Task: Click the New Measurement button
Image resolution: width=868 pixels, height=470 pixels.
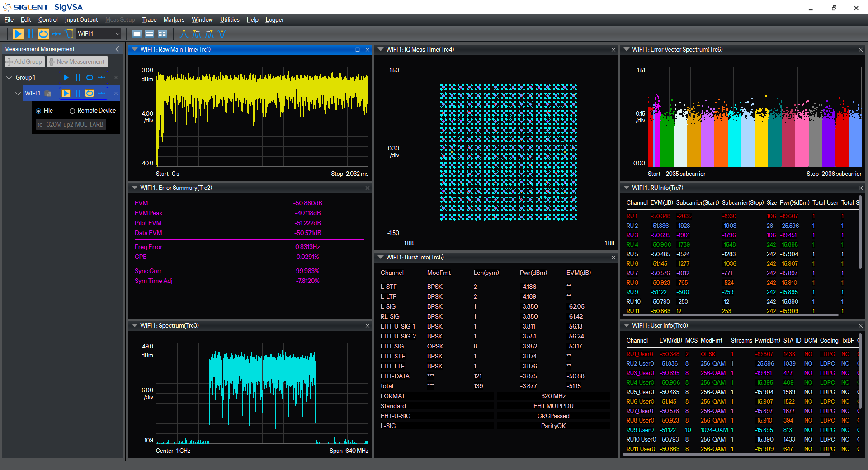Action: (77, 62)
